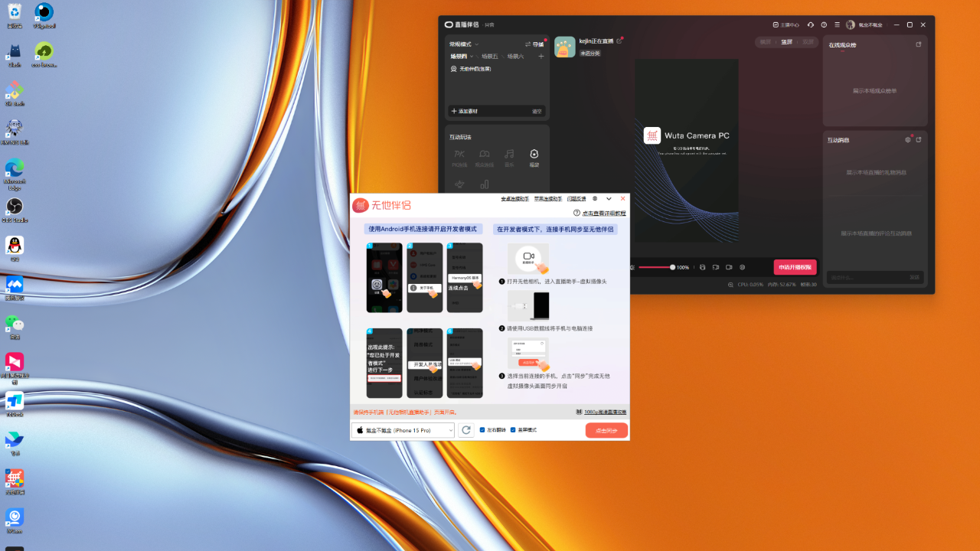Screen dimensions: 980x551
Task: Switch to the 场景五 scene tab
Action: pos(489,57)
